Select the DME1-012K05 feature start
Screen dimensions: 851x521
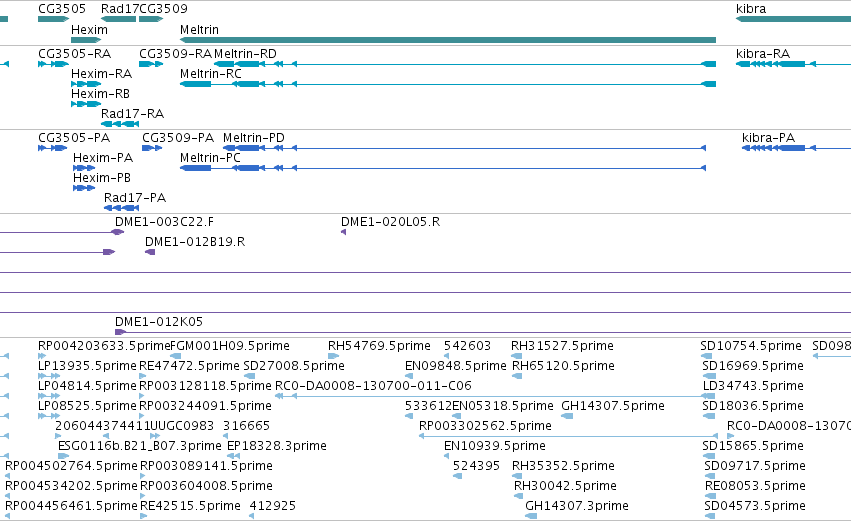120,332
